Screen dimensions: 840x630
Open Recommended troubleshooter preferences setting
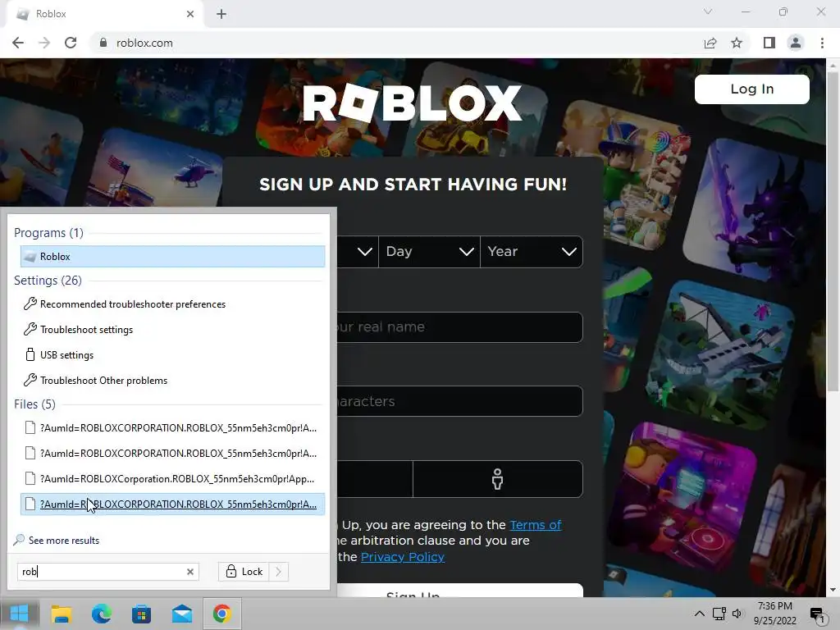coord(172,304)
